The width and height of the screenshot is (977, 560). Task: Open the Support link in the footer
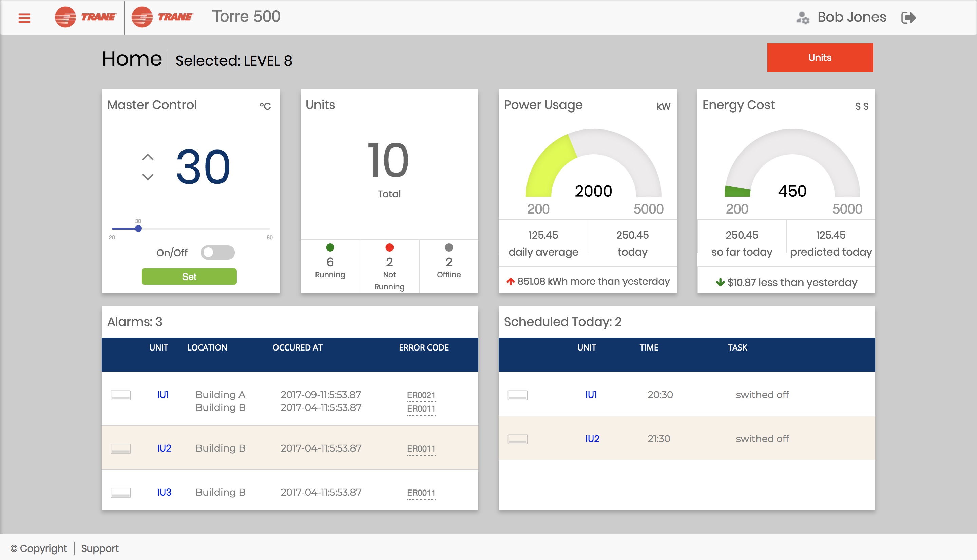[99, 548]
